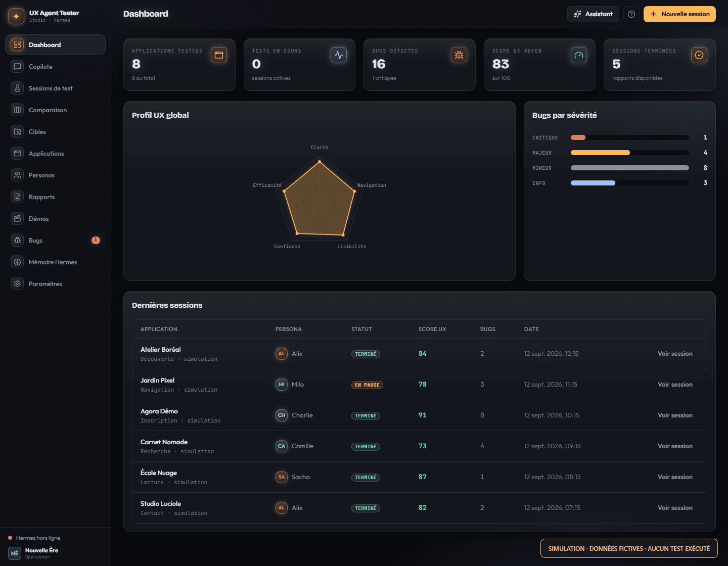View session for Carnet Nomade
Image resolution: width=728 pixels, height=566 pixels.
(675, 446)
